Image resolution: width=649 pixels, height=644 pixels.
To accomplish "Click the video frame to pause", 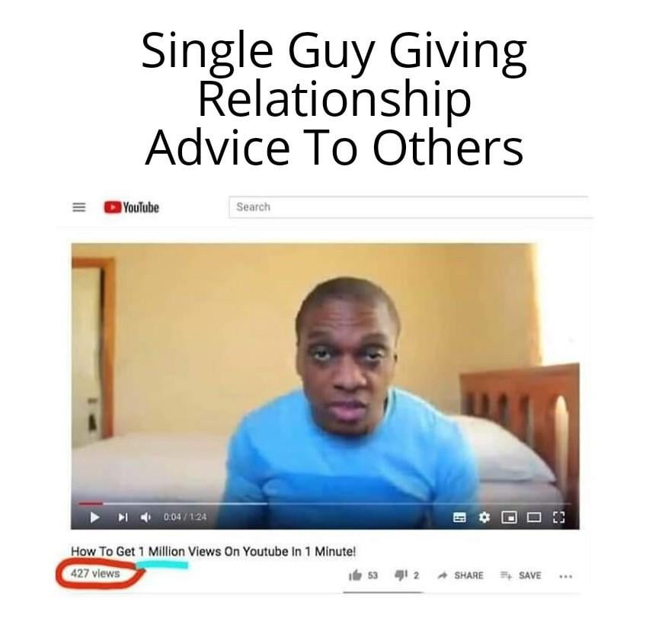I will coord(325,373).
